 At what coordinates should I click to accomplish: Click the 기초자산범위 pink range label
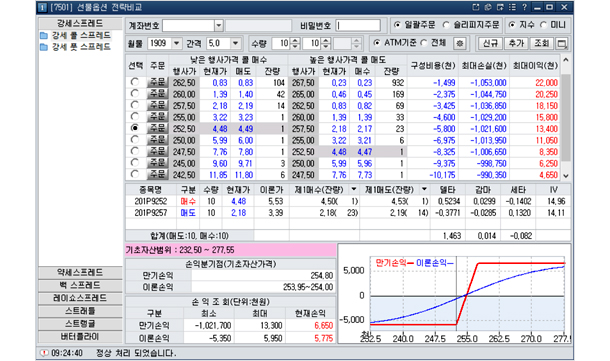pos(231,250)
